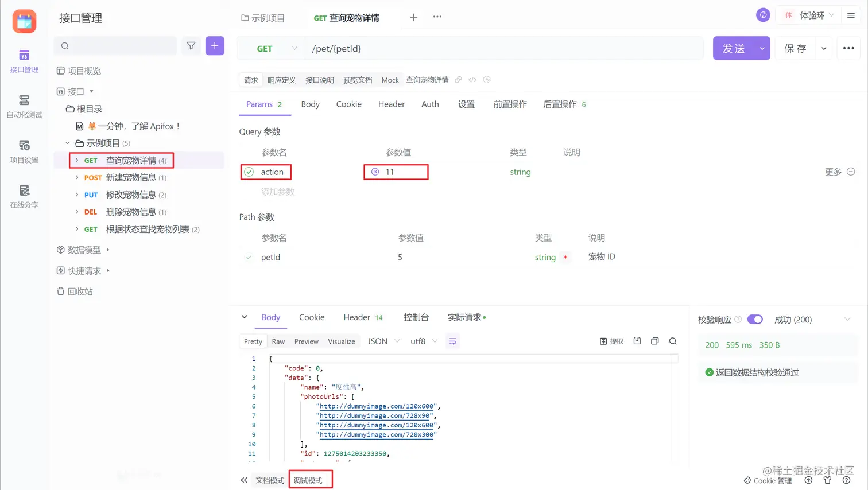
Task: Open the 自动化测试 sidebar section
Action: click(24, 107)
